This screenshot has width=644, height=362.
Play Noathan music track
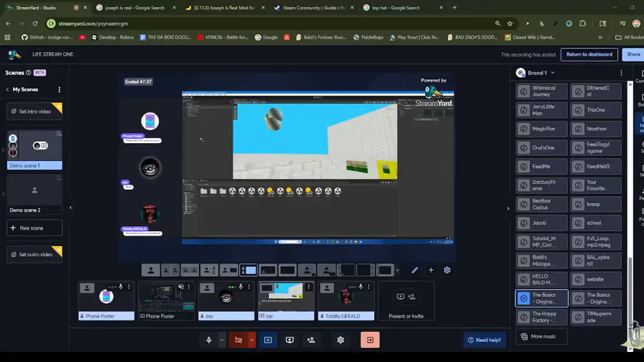[x=596, y=129]
